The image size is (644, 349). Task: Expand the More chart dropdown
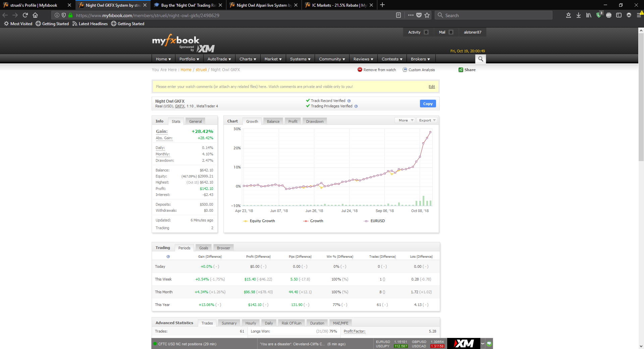point(405,120)
